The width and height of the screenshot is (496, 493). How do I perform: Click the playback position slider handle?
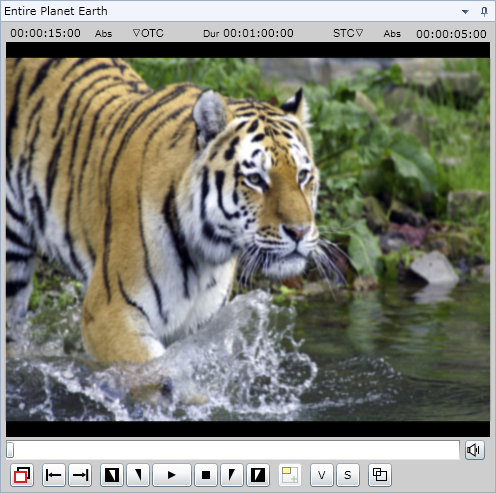coord(10,450)
